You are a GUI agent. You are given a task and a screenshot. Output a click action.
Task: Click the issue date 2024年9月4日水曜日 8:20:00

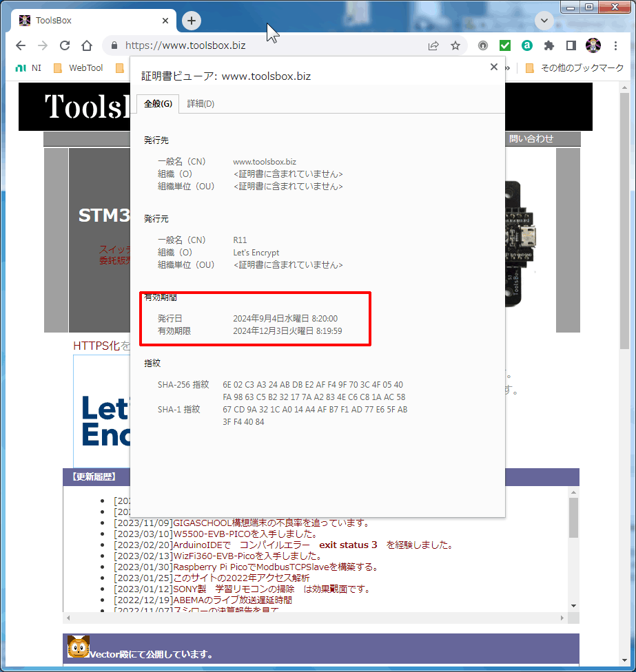[285, 318]
